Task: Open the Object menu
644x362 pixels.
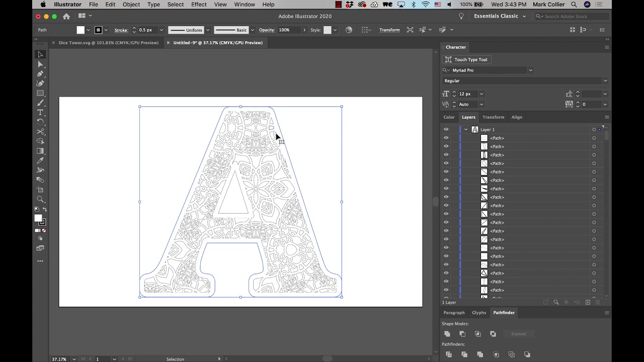Action: tap(131, 5)
